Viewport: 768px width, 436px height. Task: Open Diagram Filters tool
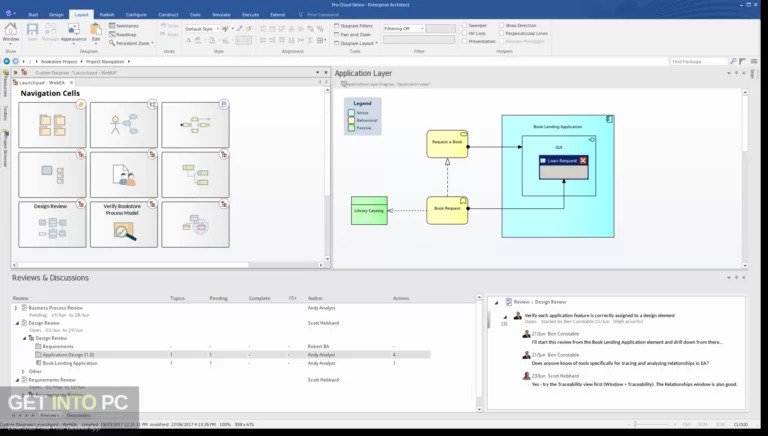(353, 25)
